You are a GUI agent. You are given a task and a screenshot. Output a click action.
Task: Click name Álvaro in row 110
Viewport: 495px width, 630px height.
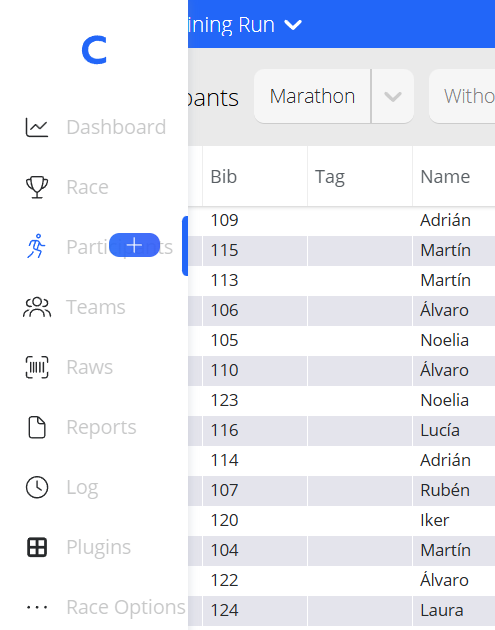[x=444, y=370]
